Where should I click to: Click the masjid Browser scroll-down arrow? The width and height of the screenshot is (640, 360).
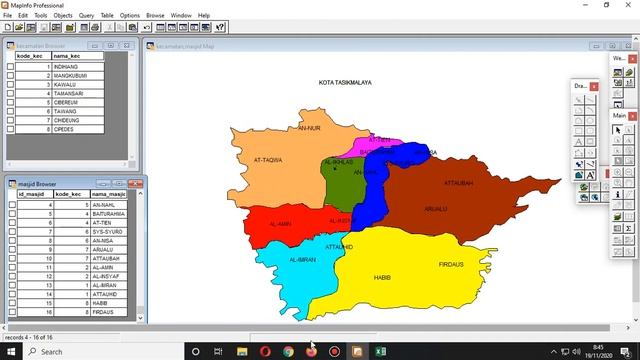coord(140,318)
